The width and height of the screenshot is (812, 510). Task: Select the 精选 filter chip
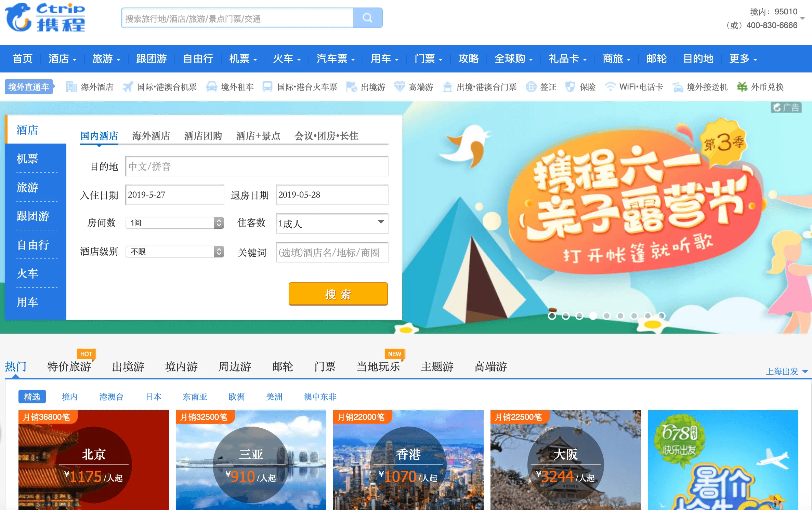32,397
